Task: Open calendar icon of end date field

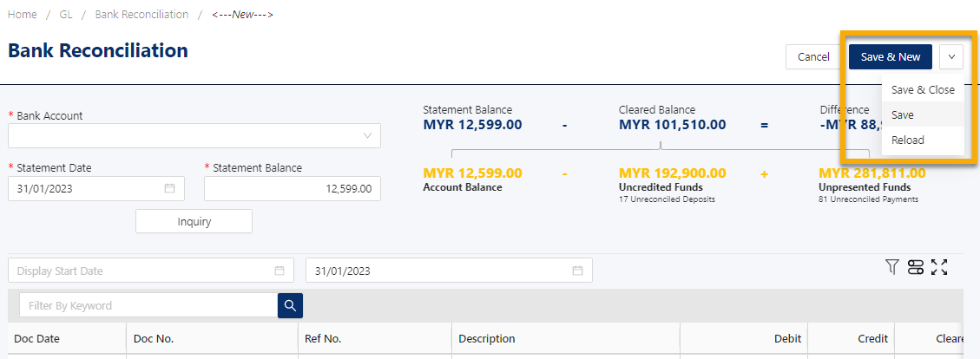Action: (x=577, y=271)
